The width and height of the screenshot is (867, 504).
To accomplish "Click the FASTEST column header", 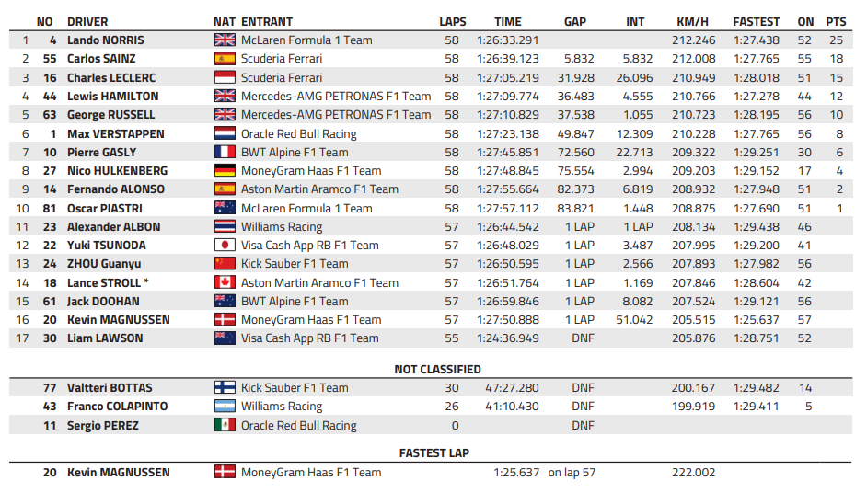I will point(756,22).
